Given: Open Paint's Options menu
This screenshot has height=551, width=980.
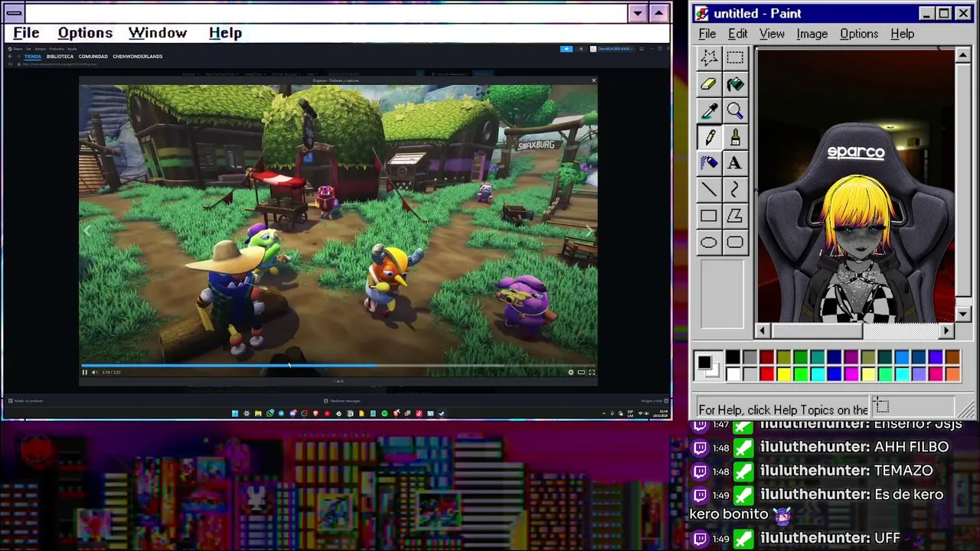Looking at the screenshot, I should pyautogui.click(x=859, y=34).
